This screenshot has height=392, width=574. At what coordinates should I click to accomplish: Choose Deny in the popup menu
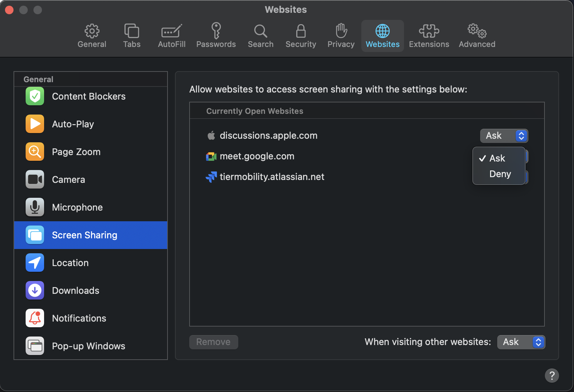point(500,174)
